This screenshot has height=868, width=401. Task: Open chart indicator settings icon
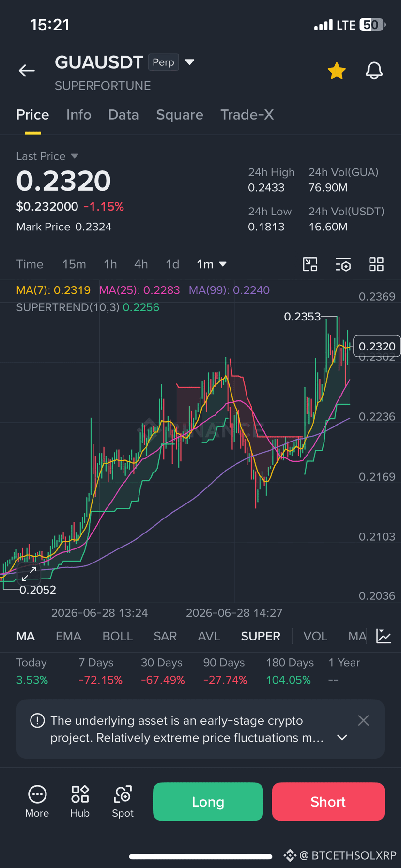(x=343, y=264)
